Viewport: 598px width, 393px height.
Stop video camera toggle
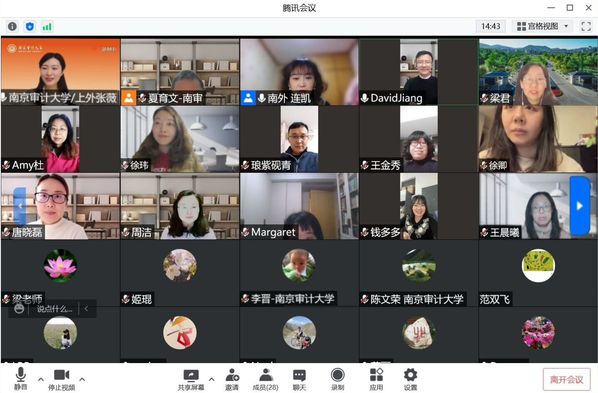pos(61,379)
